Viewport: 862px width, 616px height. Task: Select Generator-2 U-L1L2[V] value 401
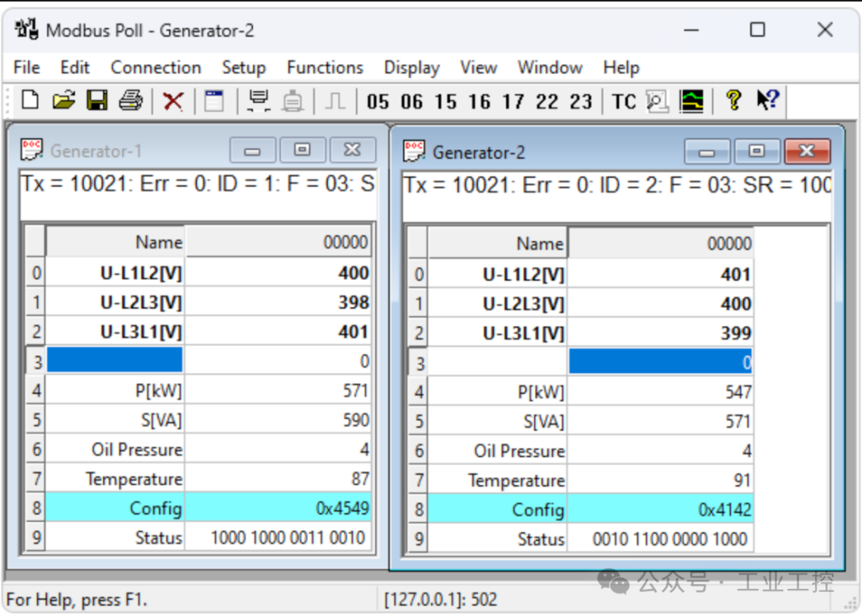click(x=661, y=274)
